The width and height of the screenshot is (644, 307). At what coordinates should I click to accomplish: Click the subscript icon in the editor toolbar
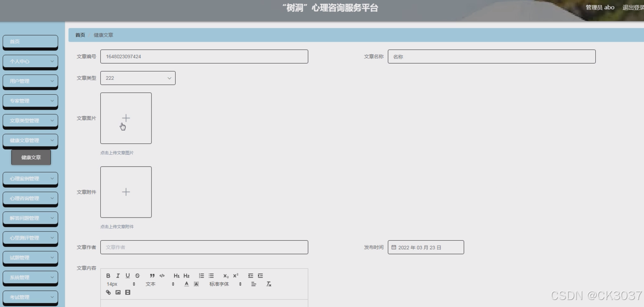click(226, 276)
